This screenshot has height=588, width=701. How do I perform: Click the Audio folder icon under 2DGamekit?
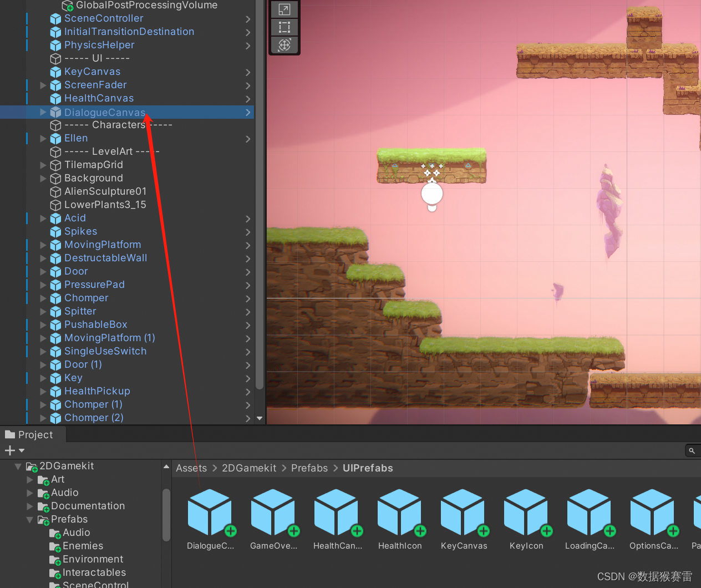[43, 493]
